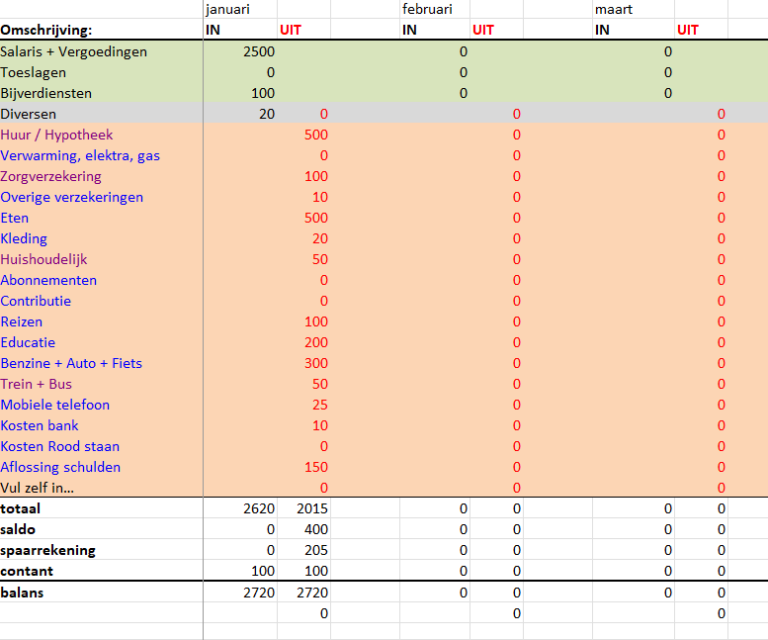The height and width of the screenshot is (640, 768).
Task: Click the januari month header
Action: coord(228,9)
